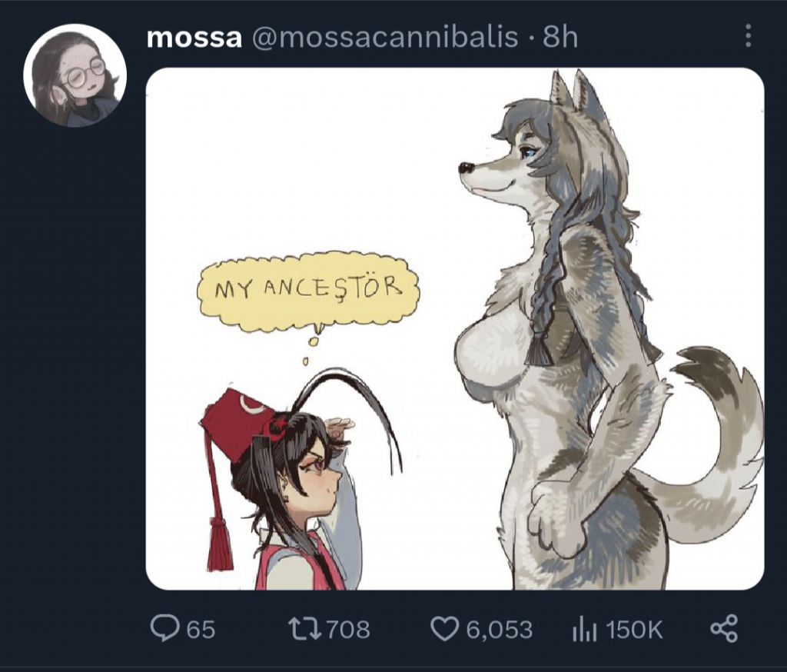The height and width of the screenshot is (672, 787).
Task: Open the three-dot more options menu
Action: [748, 36]
